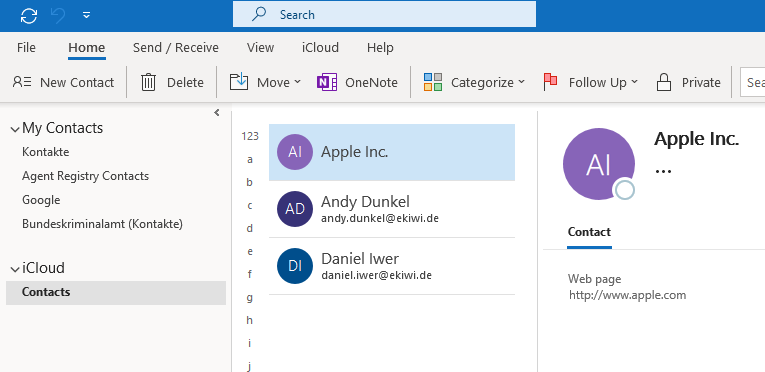This screenshot has height=372, width=765.
Task: Click the large AI profile picture
Action: [x=599, y=164]
